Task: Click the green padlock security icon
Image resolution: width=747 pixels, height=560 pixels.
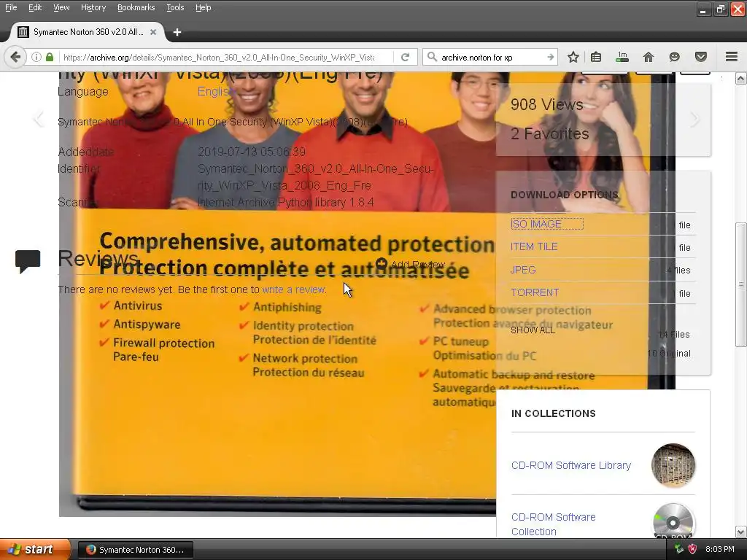Action: click(50, 57)
